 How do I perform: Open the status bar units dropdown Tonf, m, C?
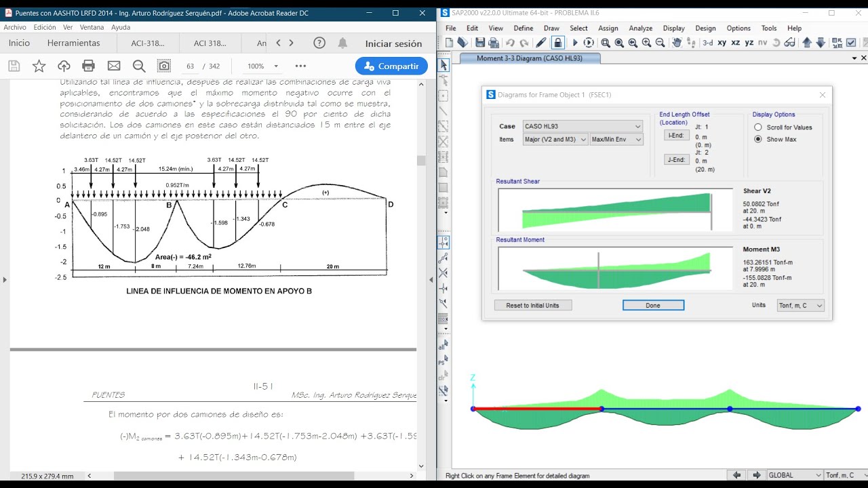(x=846, y=475)
